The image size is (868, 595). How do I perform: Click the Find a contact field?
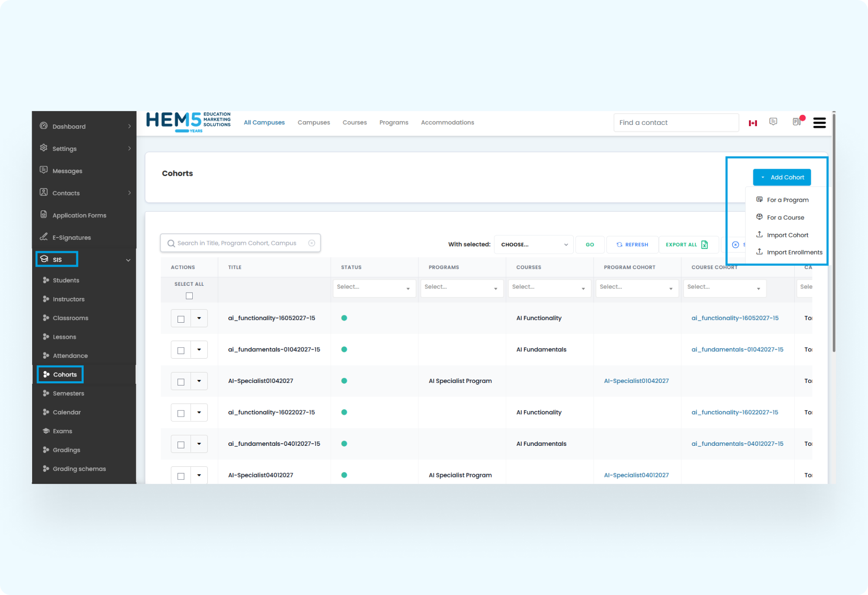[675, 123]
